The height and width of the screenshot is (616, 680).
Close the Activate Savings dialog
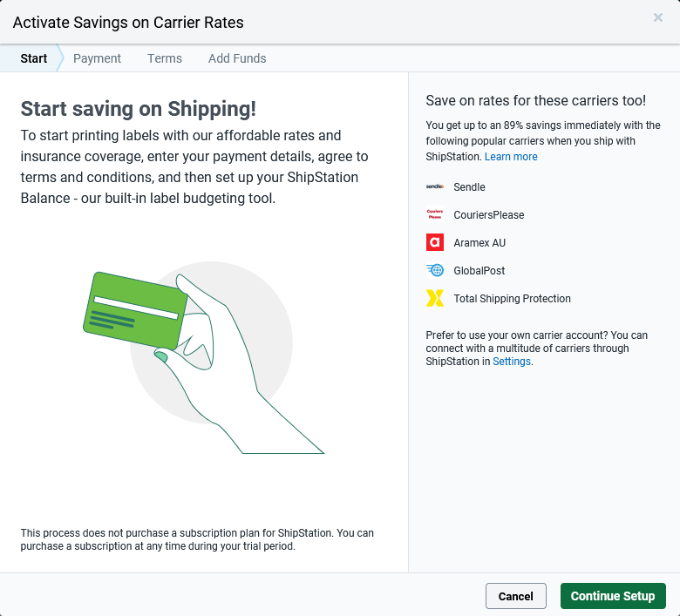(x=658, y=17)
